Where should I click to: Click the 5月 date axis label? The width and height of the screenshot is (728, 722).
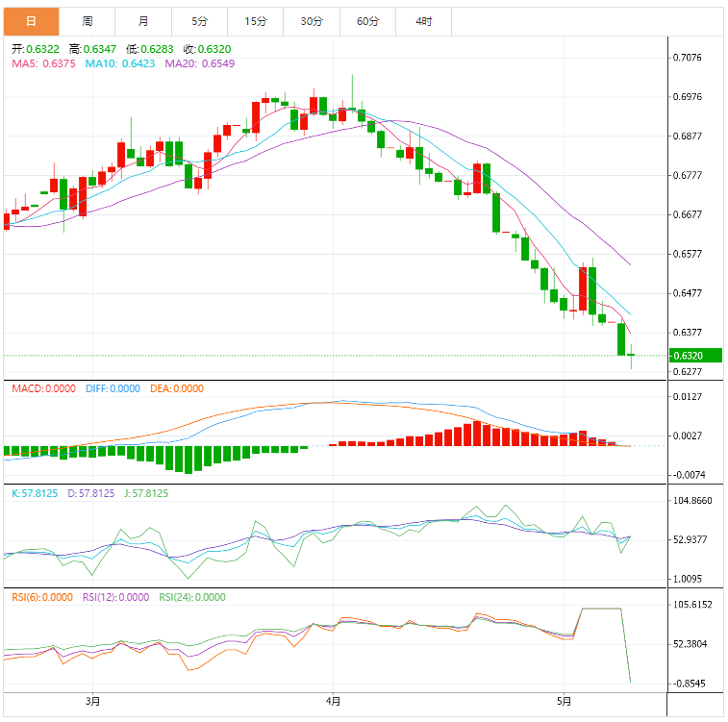pos(564,701)
